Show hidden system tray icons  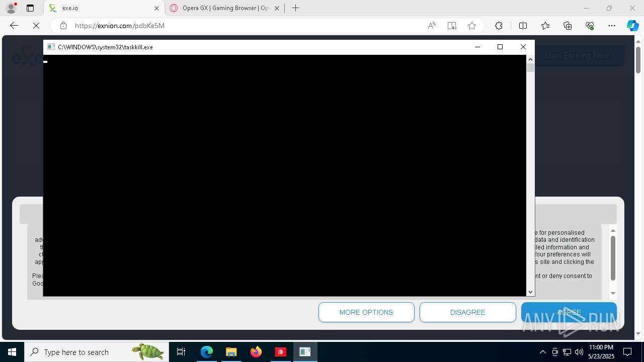pyautogui.click(x=542, y=352)
